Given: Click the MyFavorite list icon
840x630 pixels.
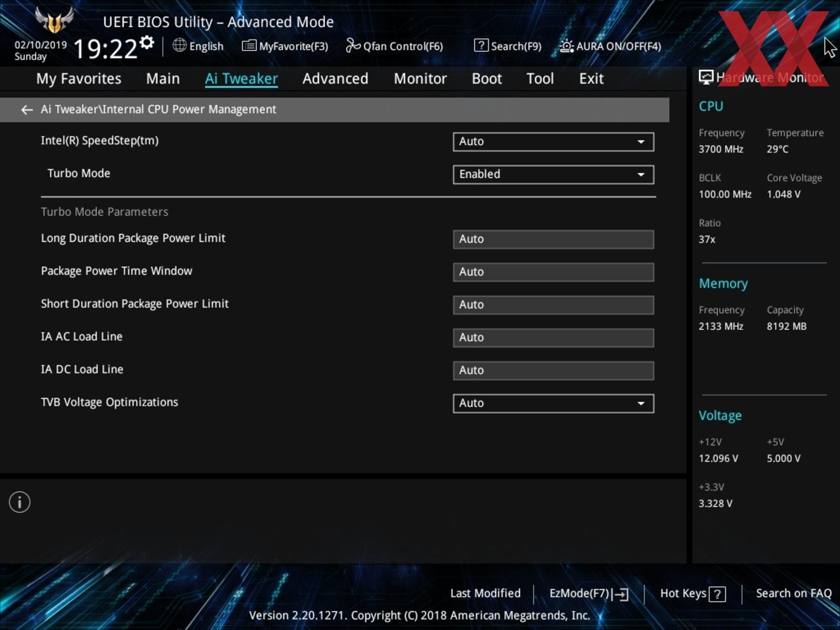Looking at the screenshot, I should point(249,46).
